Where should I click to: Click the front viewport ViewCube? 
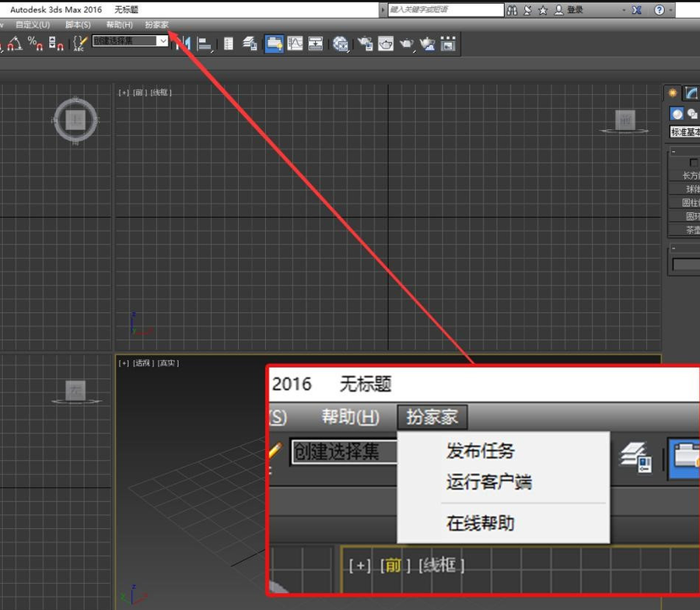click(x=625, y=121)
